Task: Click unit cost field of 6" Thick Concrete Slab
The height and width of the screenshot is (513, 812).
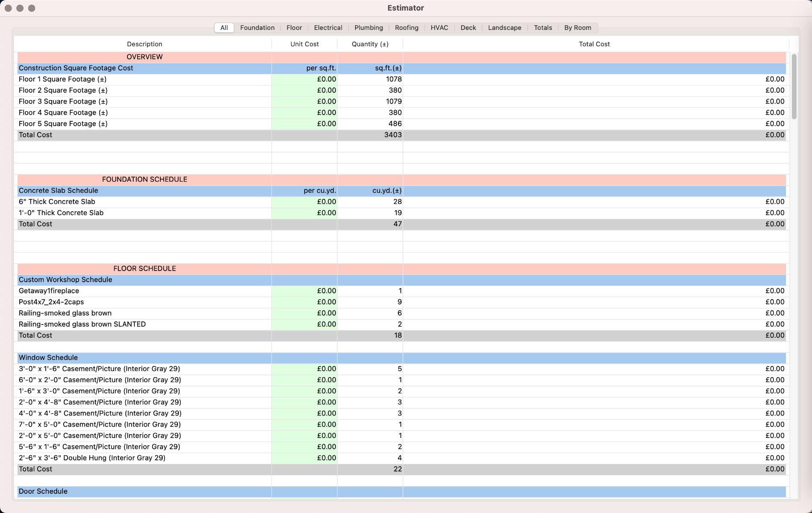Action: click(x=304, y=201)
